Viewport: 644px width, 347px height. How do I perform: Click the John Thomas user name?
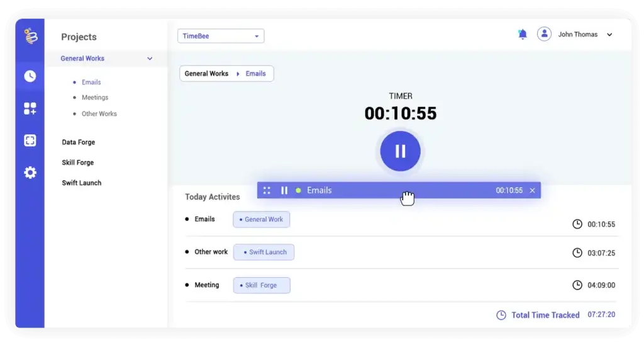[578, 35]
